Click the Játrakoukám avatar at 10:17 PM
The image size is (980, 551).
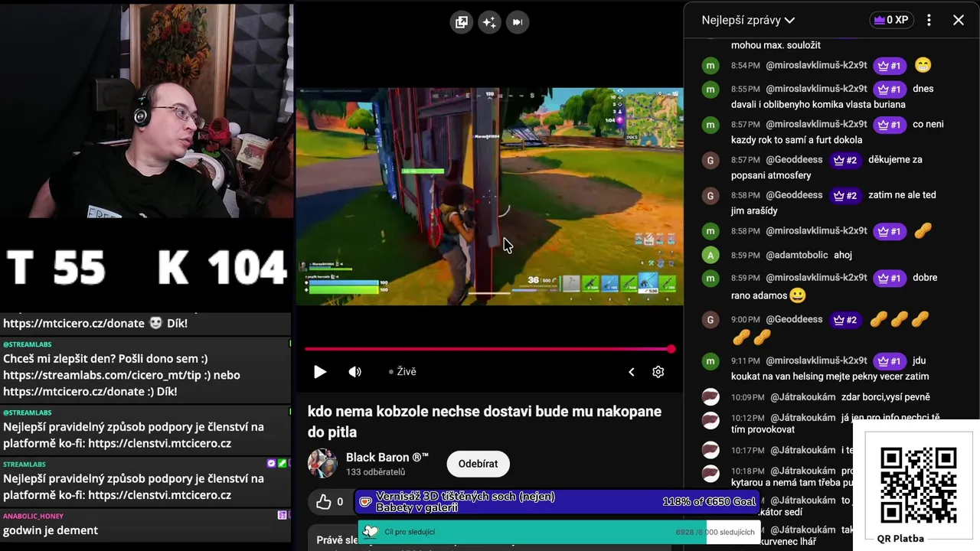(x=710, y=450)
